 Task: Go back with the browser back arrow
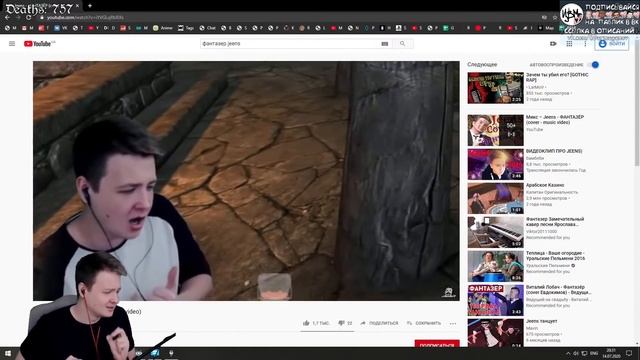[7, 18]
